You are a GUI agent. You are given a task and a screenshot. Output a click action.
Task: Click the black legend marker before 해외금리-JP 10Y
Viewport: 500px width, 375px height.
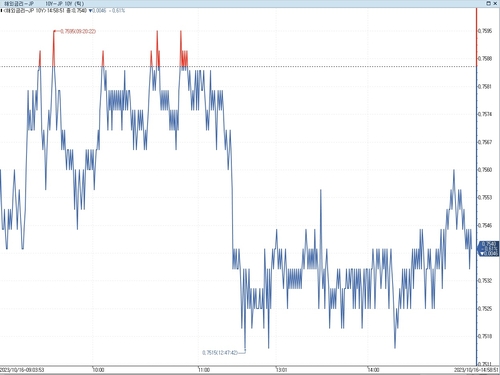pyautogui.click(x=1, y=11)
